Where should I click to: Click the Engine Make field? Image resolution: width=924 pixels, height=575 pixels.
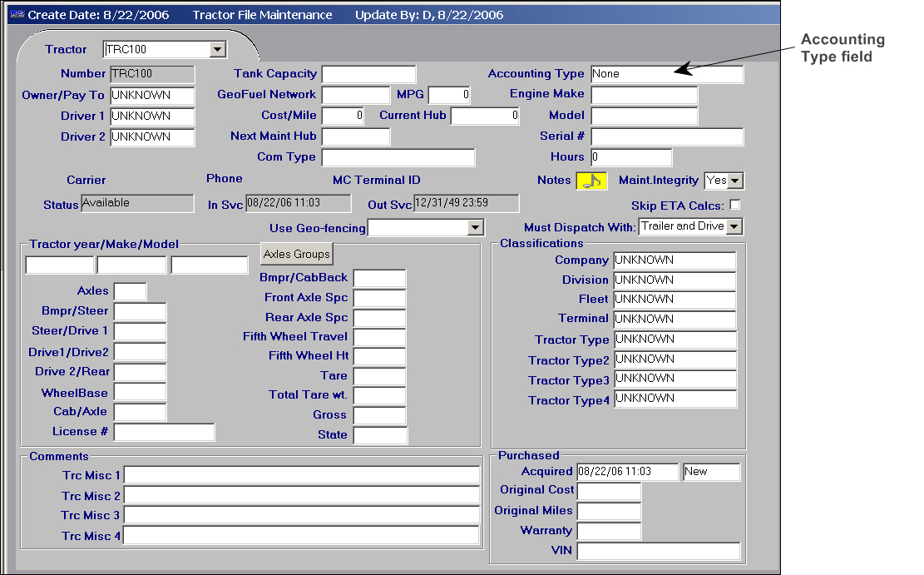645,95
